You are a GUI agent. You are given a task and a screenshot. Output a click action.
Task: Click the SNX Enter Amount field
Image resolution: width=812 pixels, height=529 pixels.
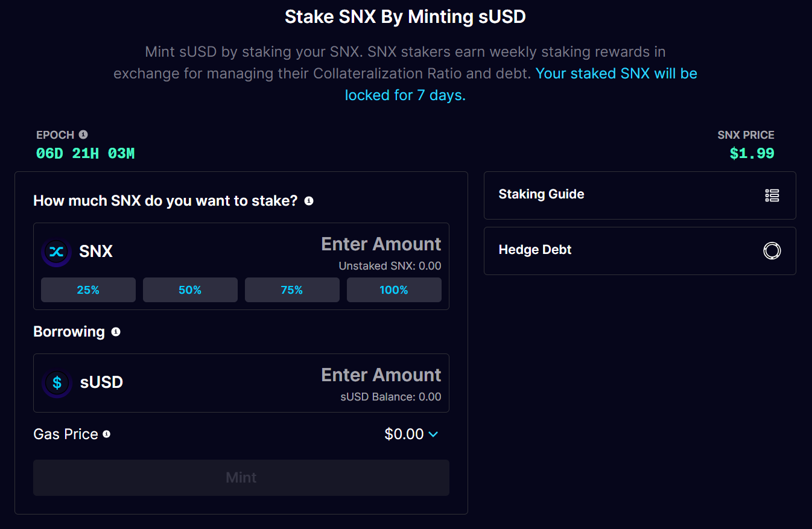(381, 244)
